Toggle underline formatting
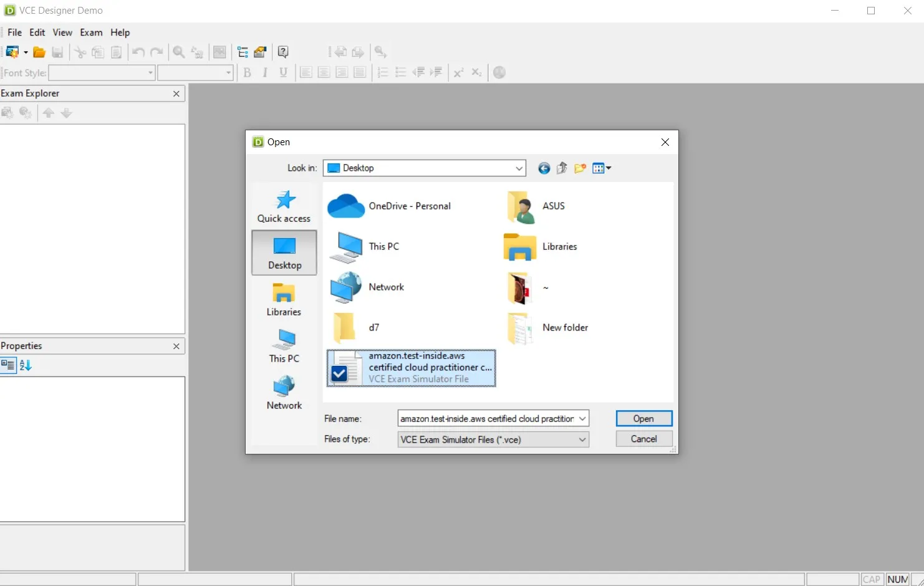 click(x=283, y=72)
